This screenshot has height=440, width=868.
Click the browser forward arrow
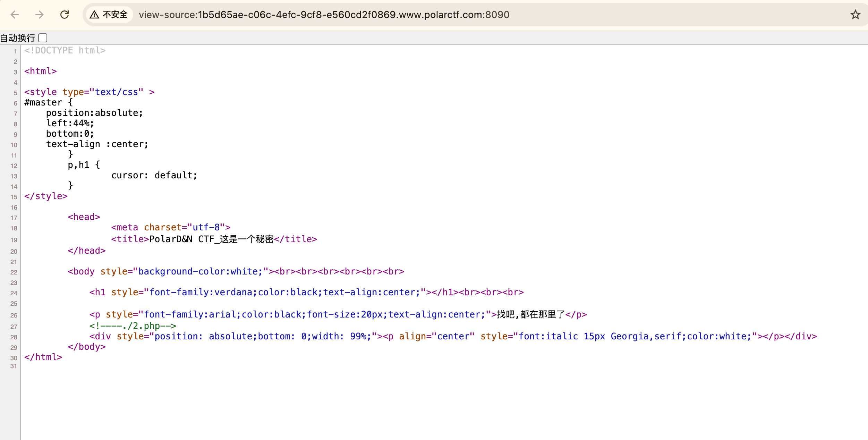click(x=40, y=15)
